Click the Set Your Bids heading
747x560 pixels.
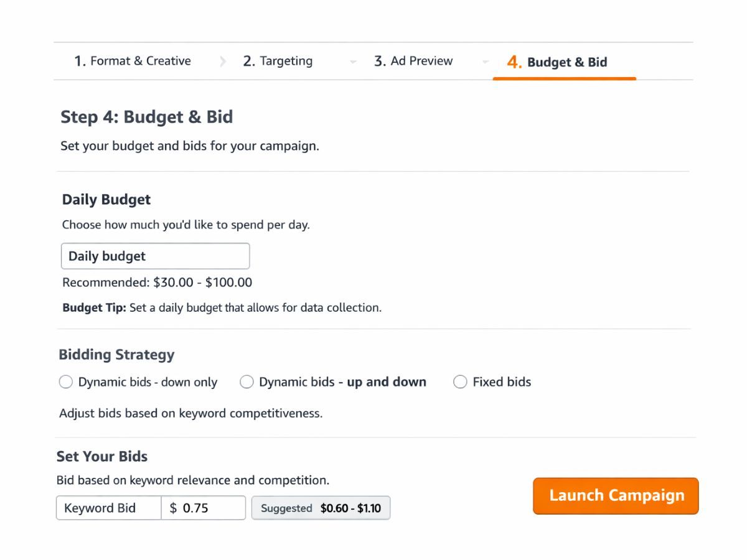tap(101, 456)
